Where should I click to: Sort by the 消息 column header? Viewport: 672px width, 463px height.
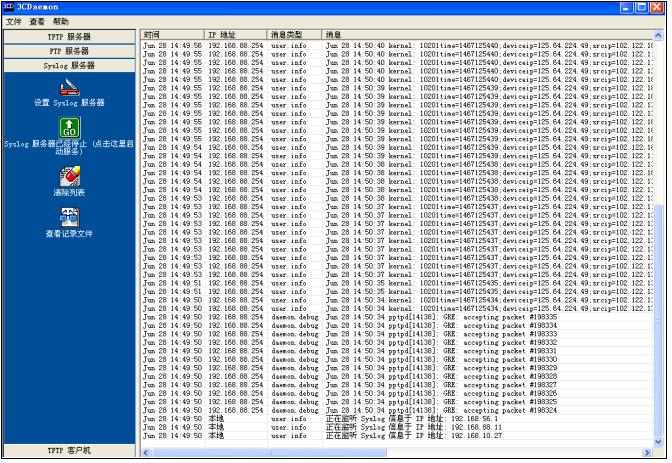pyautogui.click(x=487, y=35)
